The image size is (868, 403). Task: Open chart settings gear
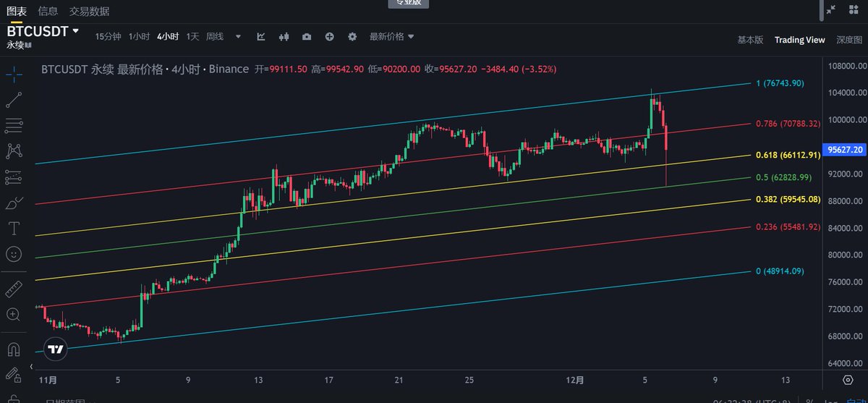pos(352,36)
